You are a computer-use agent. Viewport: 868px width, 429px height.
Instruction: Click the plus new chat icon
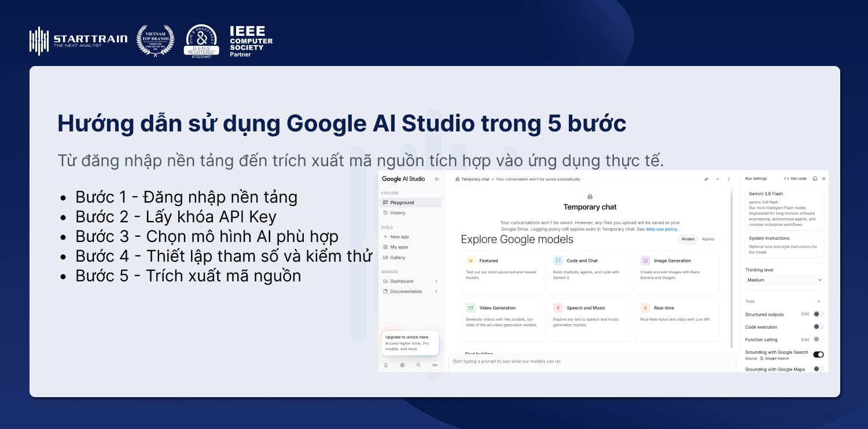[x=718, y=179]
